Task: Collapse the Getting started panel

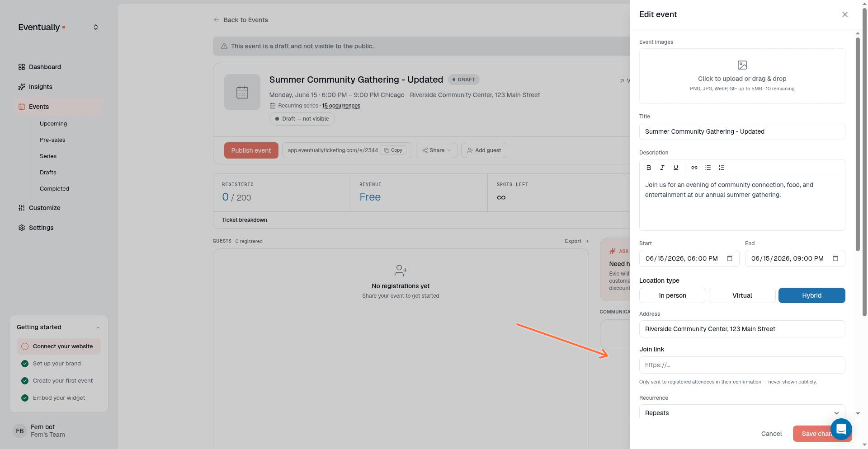Action: click(x=98, y=327)
